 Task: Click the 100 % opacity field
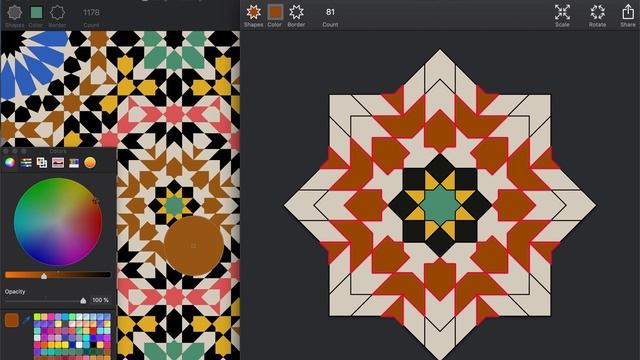pos(100,300)
